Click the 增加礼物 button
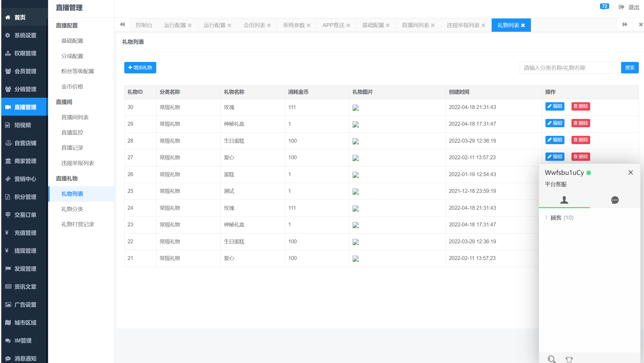 coord(140,68)
